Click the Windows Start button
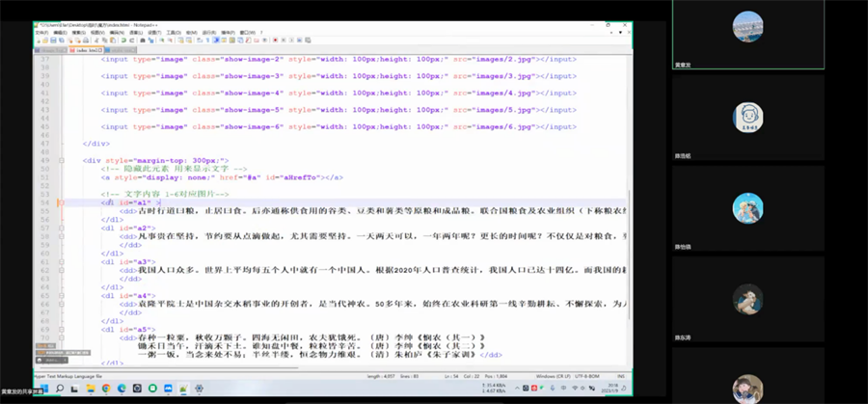Viewport: 868px width, 404px height. (x=42, y=389)
